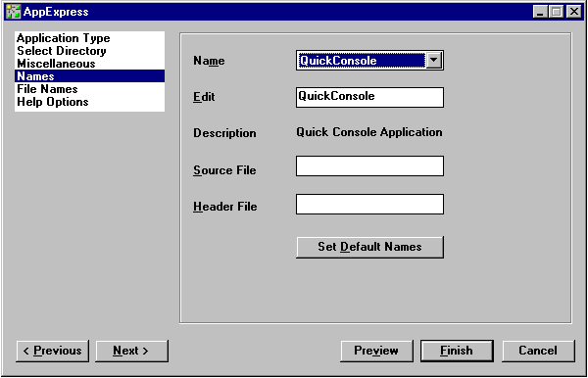Minimize the AppExpress window
Image resolution: width=588 pixels, height=378 pixels.
pyautogui.click(x=540, y=12)
